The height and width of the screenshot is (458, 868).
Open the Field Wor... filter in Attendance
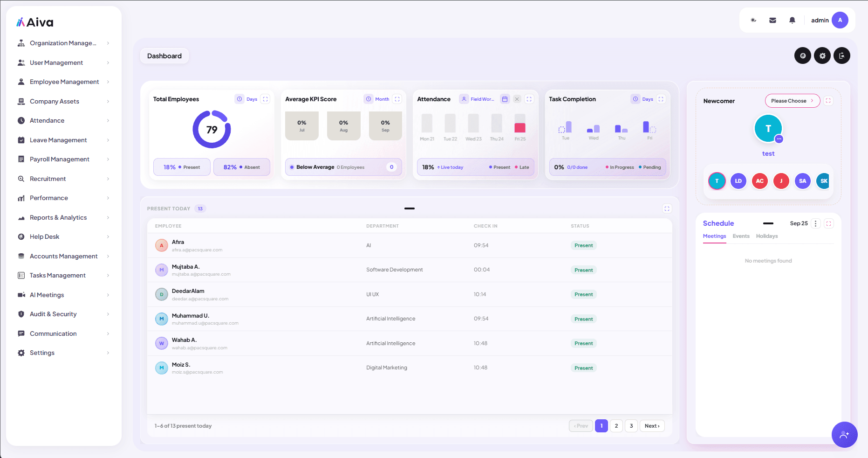[478, 99]
